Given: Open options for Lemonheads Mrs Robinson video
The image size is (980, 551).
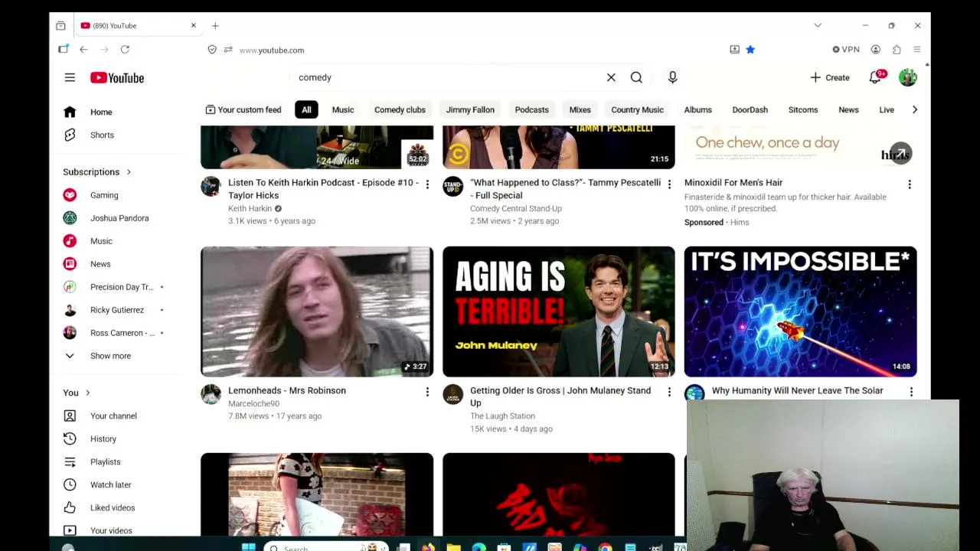Looking at the screenshot, I should [x=427, y=392].
